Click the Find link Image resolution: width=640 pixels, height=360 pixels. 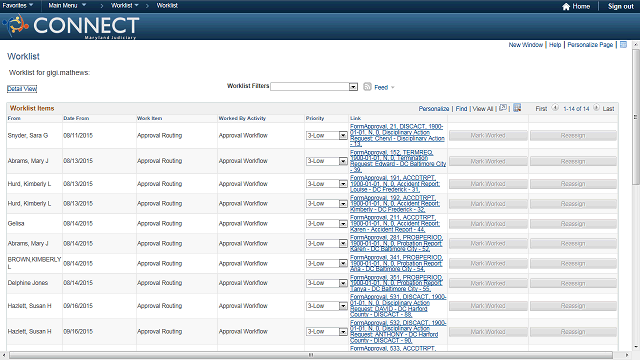[x=461, y=109]
